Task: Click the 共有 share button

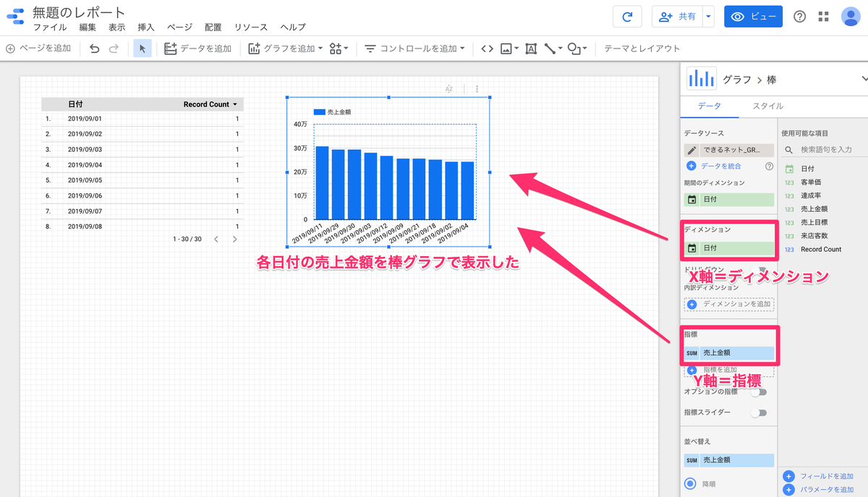Action: coord(678,17)
